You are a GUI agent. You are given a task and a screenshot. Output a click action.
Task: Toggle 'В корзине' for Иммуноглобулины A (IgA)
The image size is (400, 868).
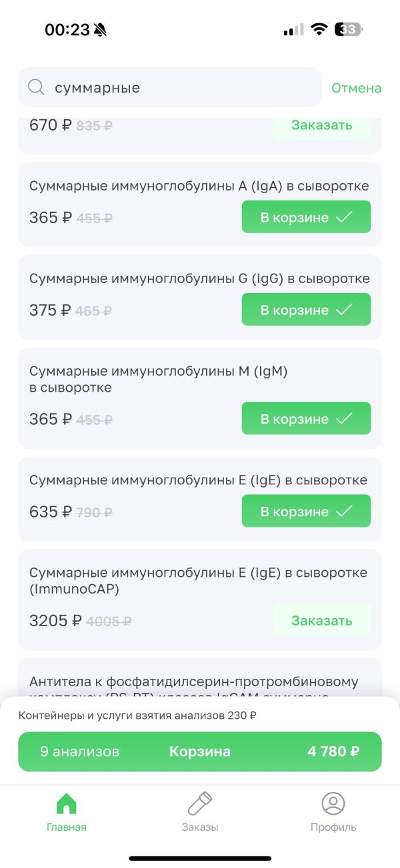[306, 217]
